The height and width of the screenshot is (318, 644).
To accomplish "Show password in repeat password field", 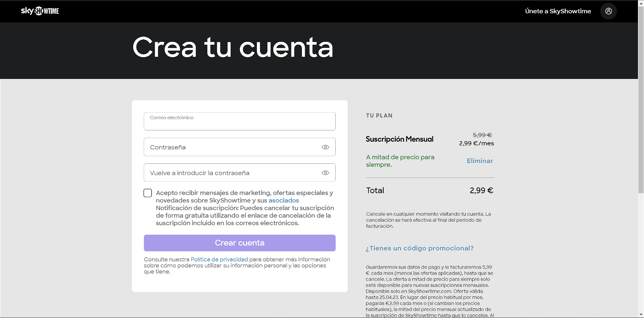I will click(326, 173).
